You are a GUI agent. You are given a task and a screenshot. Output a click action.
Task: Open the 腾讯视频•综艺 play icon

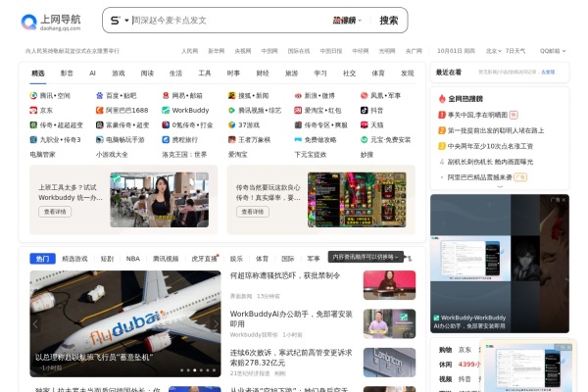coord(231,111)
